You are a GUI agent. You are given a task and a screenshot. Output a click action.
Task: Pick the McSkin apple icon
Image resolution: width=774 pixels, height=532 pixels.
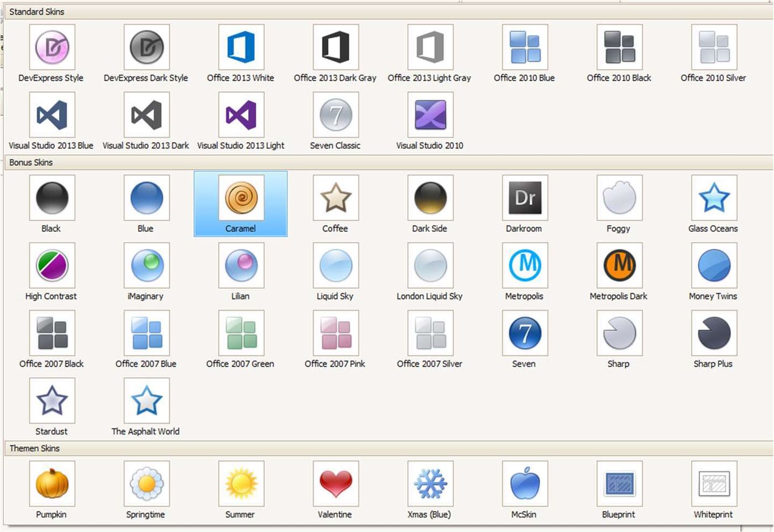coord(525,483)
